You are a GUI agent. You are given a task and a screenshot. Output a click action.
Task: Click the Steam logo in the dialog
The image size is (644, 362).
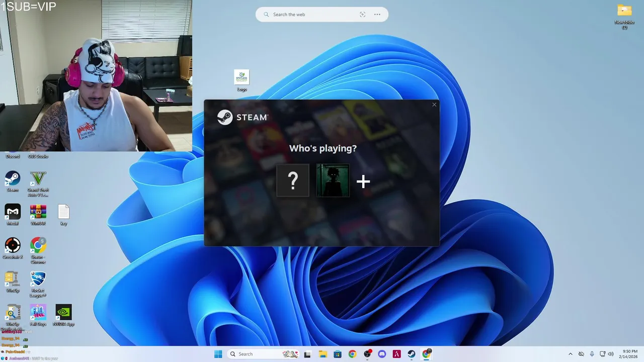[x=243, y=117]
